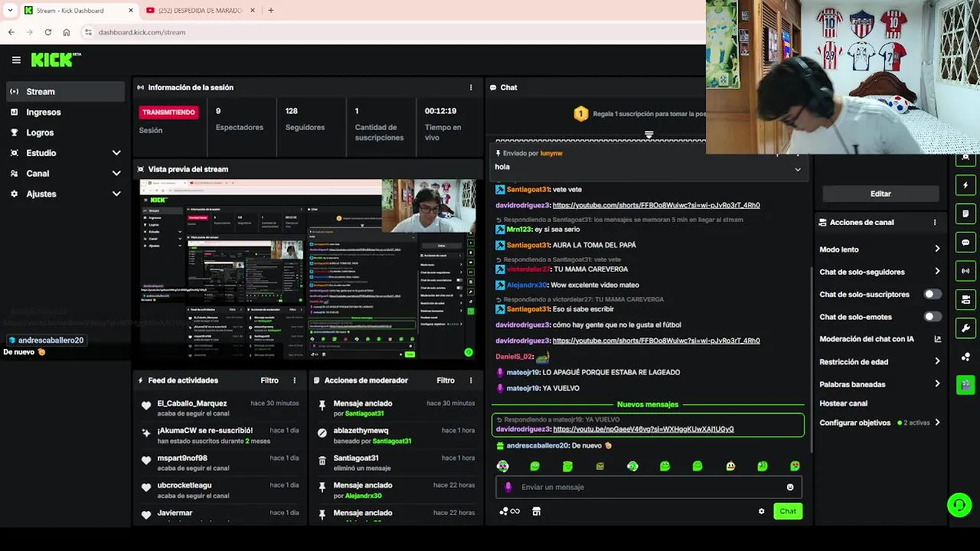
Task: Open emoji picker in message box
Action: (x=790, y=487)
